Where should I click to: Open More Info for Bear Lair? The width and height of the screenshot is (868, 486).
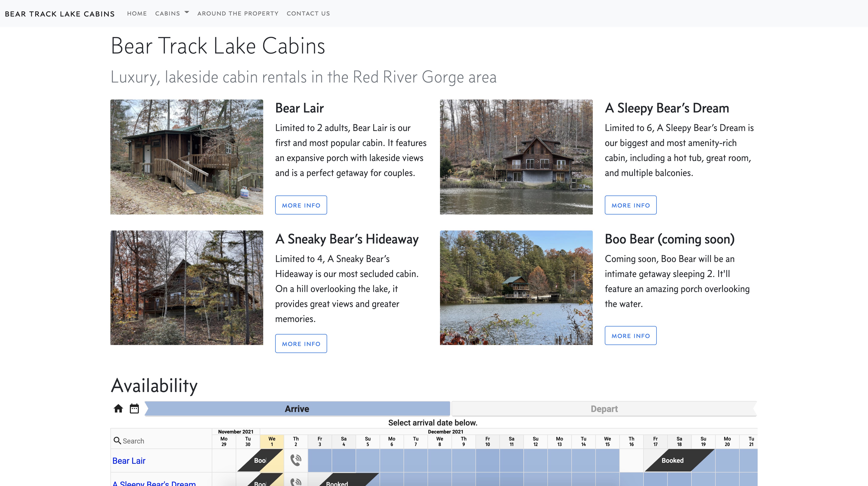[301, 205]
